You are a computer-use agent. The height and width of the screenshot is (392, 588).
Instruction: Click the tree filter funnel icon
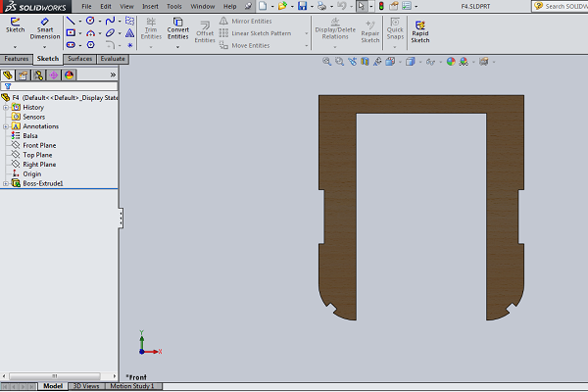pos(8,86)
